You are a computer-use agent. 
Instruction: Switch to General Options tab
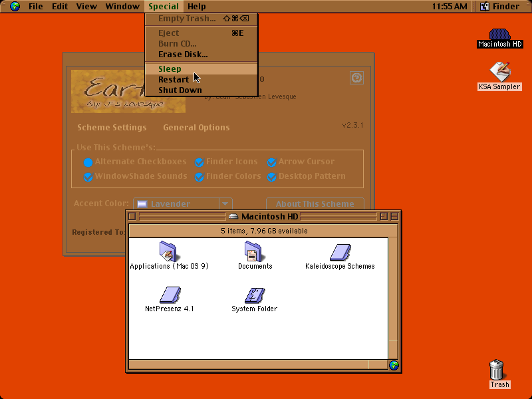[196, 128]
